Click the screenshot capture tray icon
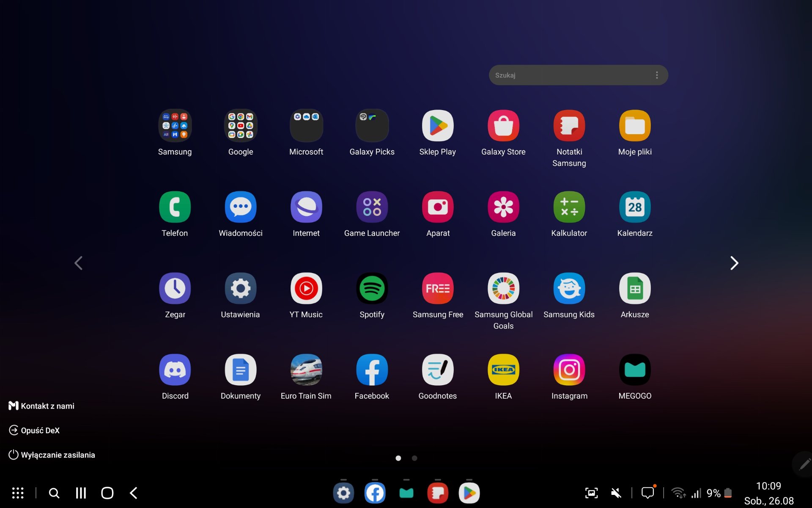The image size is (812, 508). tap(591, 493)
